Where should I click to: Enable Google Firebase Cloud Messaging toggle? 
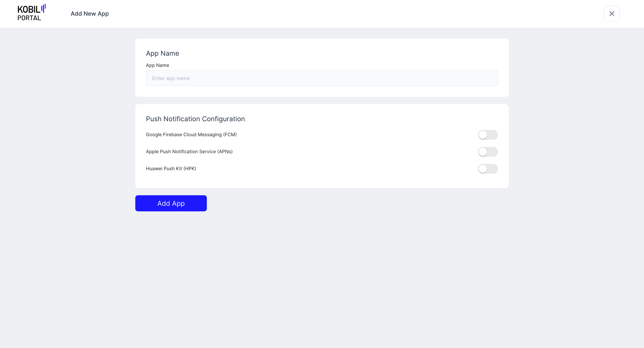tap(487, 135)
